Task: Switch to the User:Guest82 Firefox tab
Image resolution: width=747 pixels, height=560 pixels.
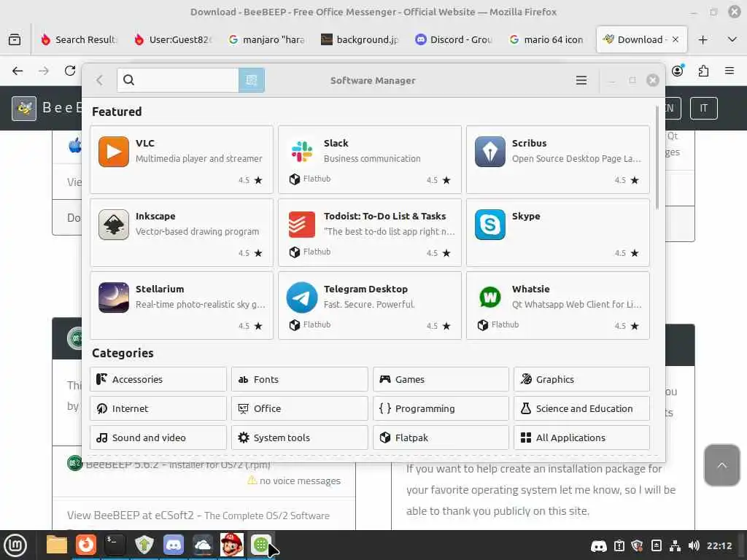Action: click(174, 39)
